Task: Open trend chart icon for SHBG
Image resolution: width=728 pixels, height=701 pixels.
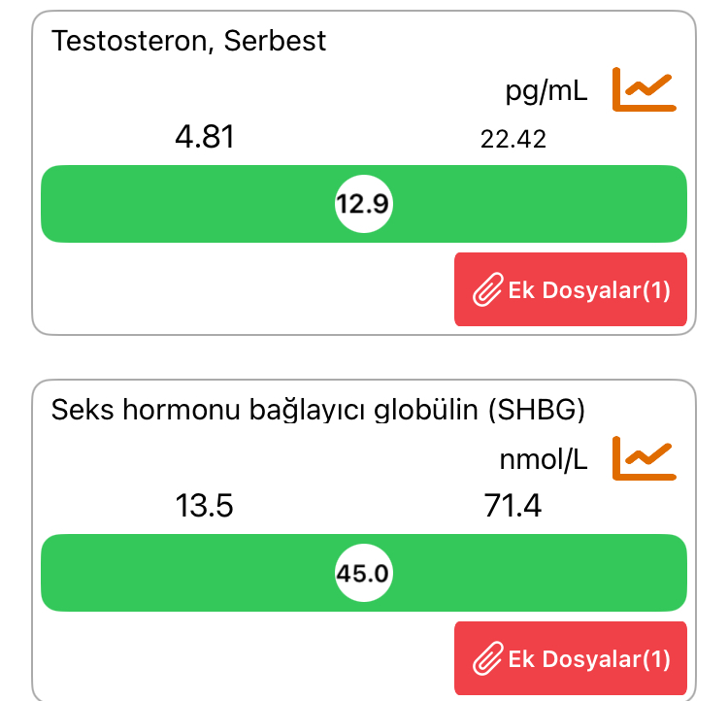Action: [644, 458]
